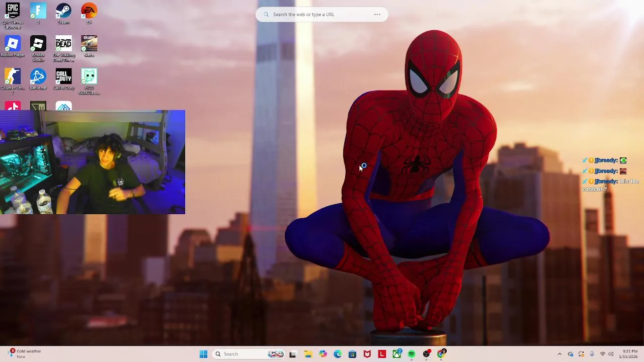Open Epic Games Launcher desktop shortcut
Viewport: 644px width, 362px height.
click(13, 16)
